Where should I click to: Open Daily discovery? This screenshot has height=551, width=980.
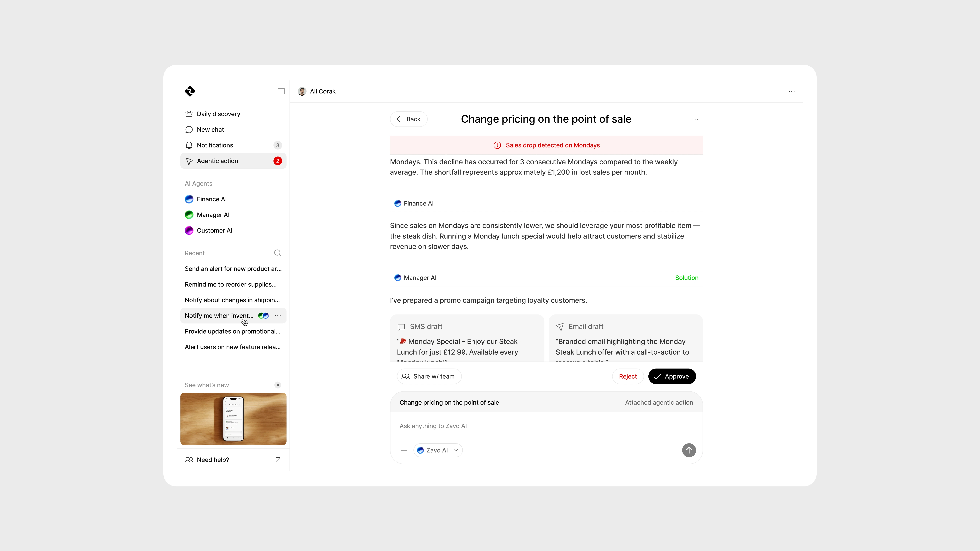click(218, 114)
